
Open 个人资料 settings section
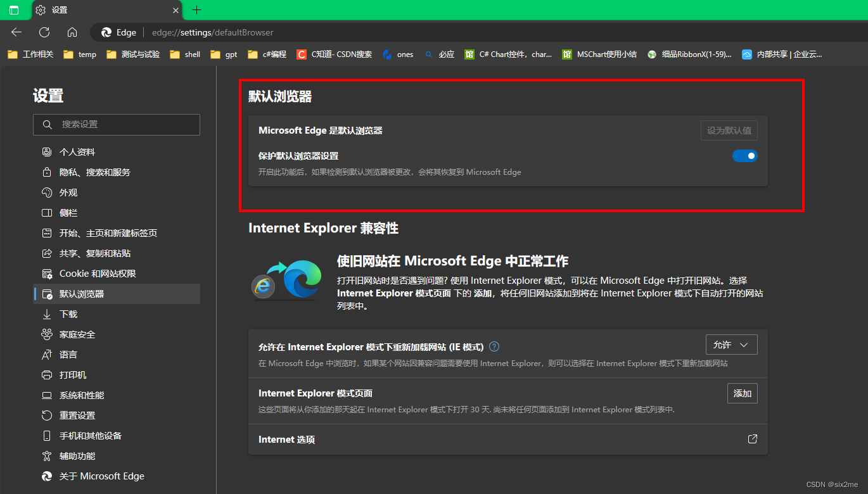tap(117, 152)
